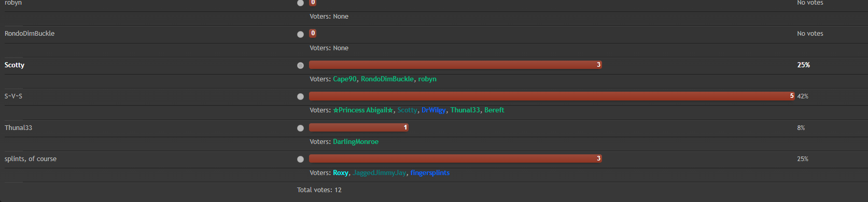This screenshot has height=202, width=868.
Task: Click Voters: None under RondoDimBuckle
Action: (329, 48)
